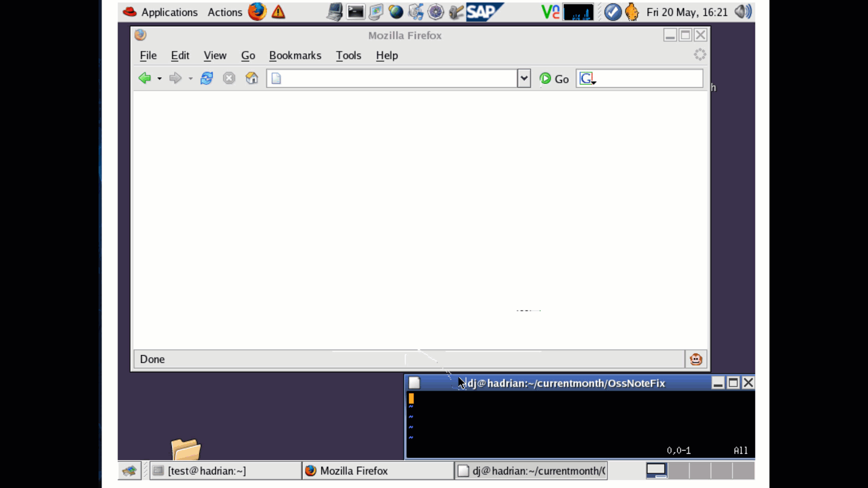Viewport: 868px width, 488px height.
Task: Launch Firefox from the top panel icon
Action: (257, 12)
